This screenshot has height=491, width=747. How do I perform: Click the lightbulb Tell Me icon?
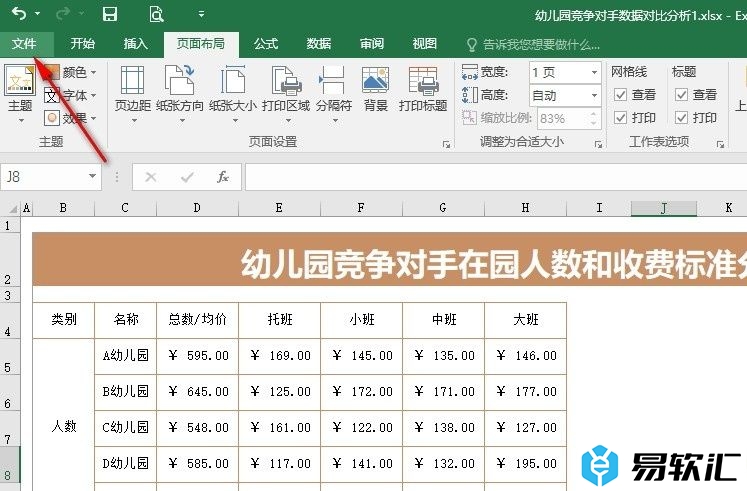pyautogui.click(x=471, y=45)
